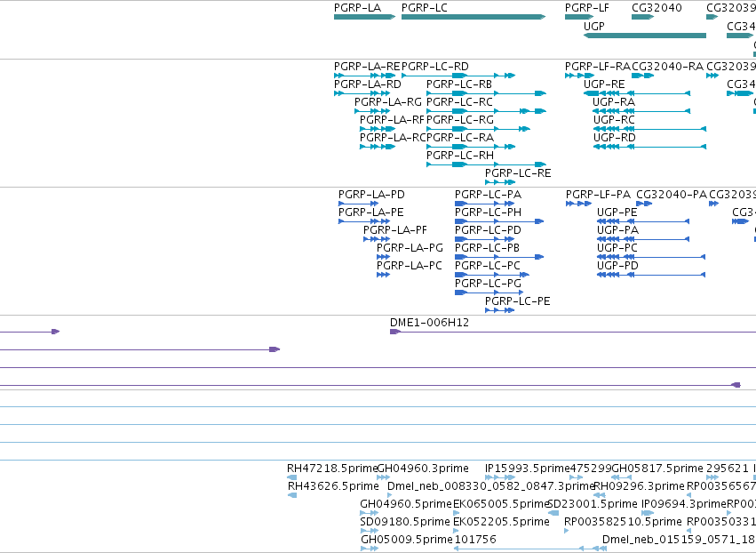
Task: Click EST EK052205.5prime
Action: pos(456,531)
